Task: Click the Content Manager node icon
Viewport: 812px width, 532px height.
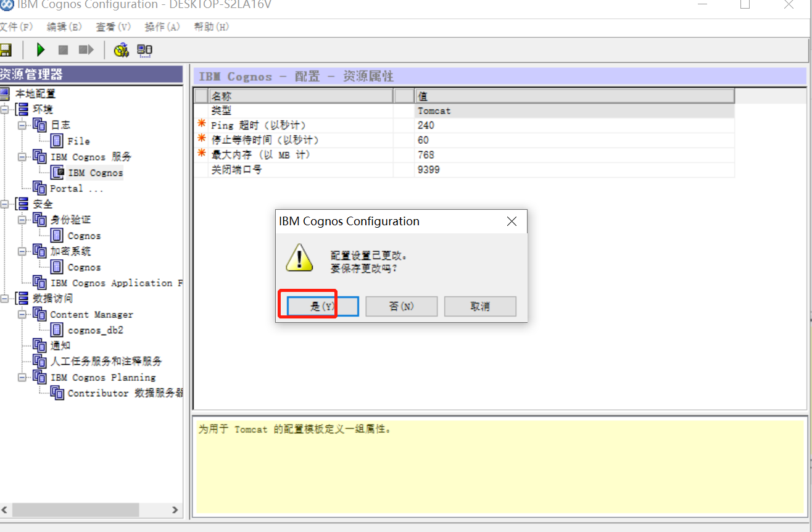Action: pos(39,314)
